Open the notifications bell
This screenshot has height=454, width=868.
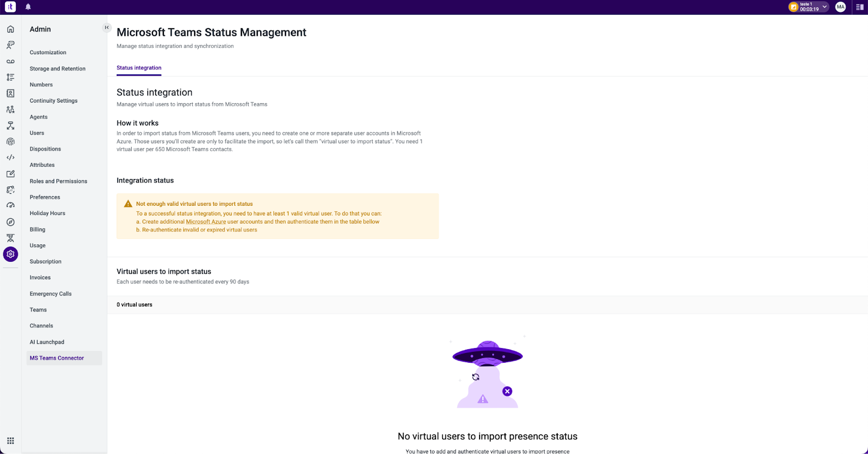(28, 7)
